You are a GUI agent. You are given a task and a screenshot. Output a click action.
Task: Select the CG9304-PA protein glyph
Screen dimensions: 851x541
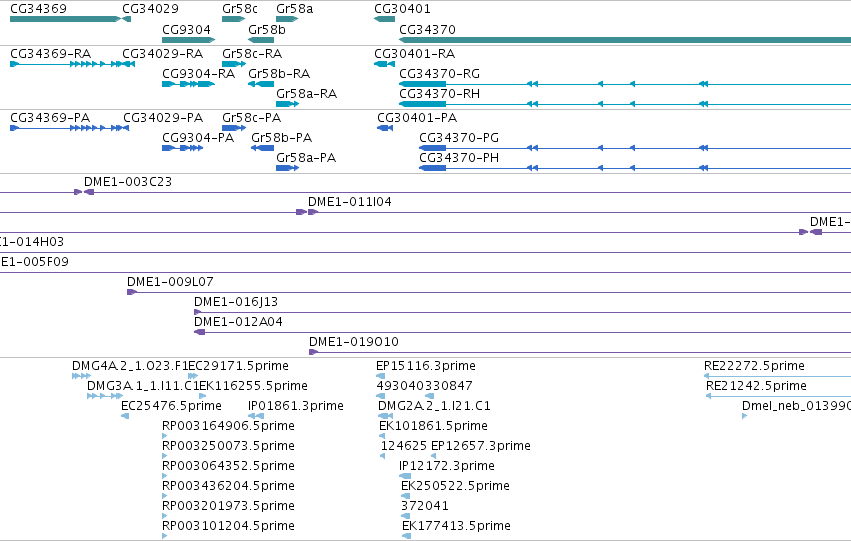[x=182, y=148]
